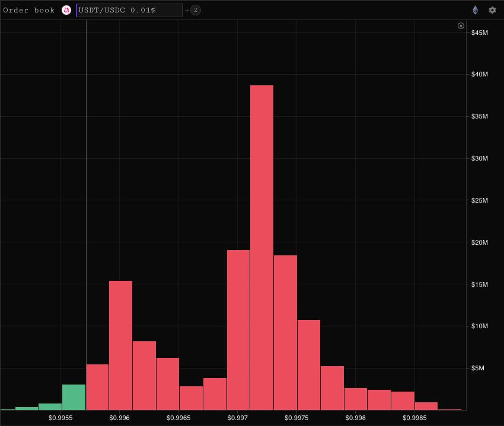Click the $0.9965 price label
Image resolution: width=504 pixels, height=426 pixels.
pyautogui.click(x=178, y=418)
